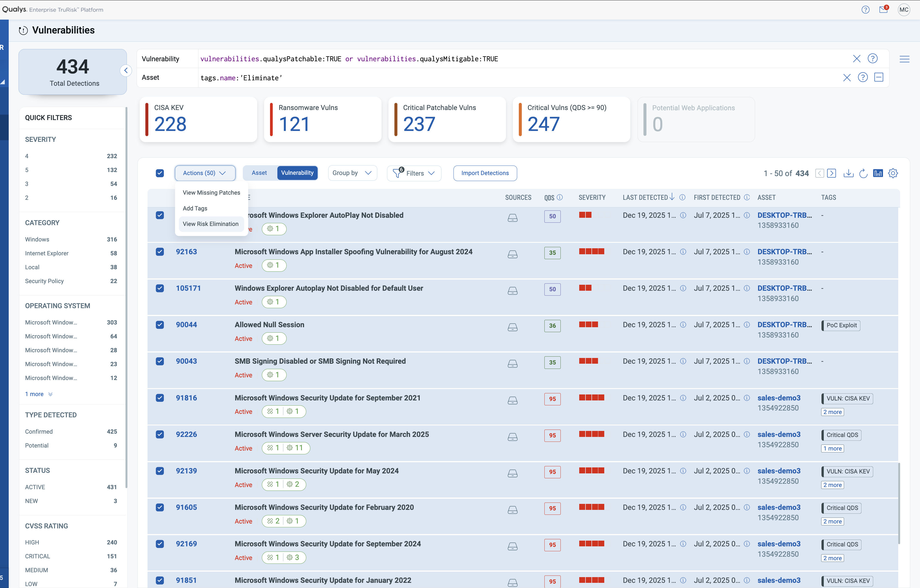The image size is (920, 588).
Task: Choose View Risk Elimination from Actions menu
Action: point(210,224)
